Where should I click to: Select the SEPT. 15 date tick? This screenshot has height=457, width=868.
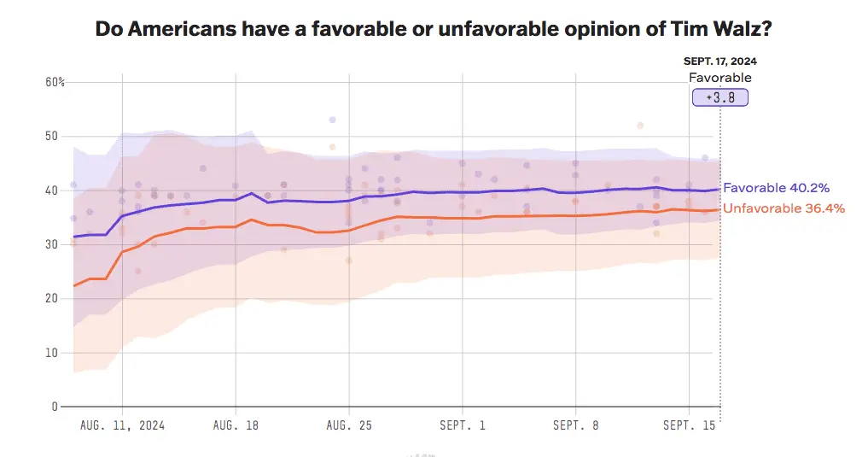(x=690, y=425)
